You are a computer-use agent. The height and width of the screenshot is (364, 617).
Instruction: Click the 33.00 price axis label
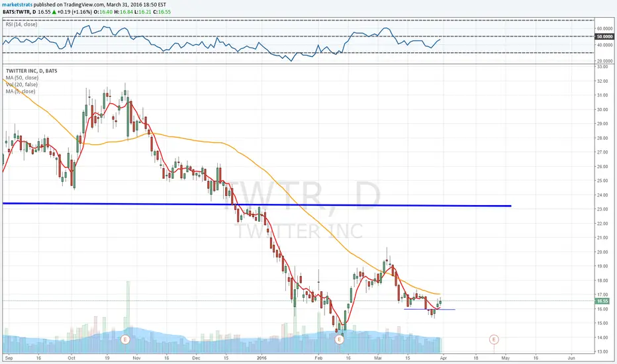click(x=602, y=67)
